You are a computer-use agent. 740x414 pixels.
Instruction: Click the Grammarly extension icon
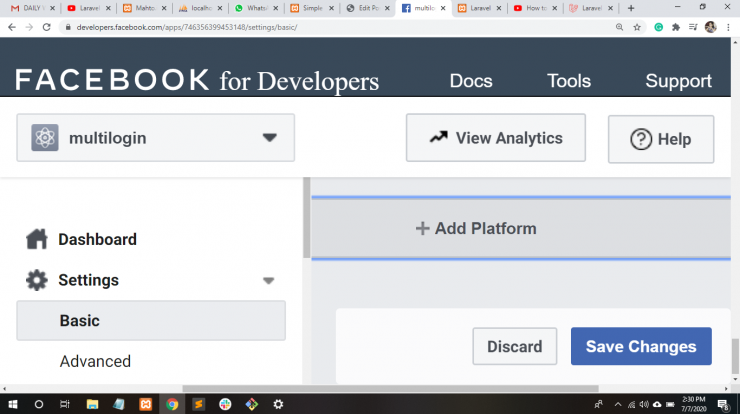coord(658,27)
